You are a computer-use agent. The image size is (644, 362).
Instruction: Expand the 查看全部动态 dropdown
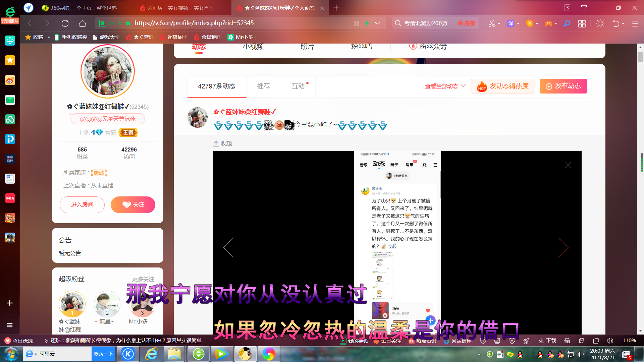[x=445, y=86]
